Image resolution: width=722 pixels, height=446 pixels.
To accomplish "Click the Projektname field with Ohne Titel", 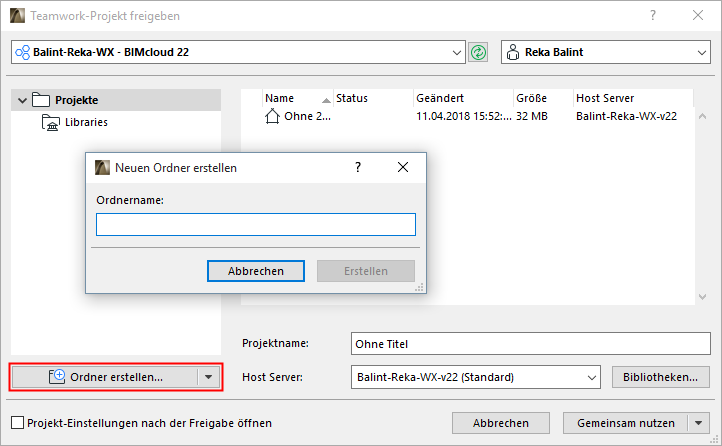I will 530,344.
